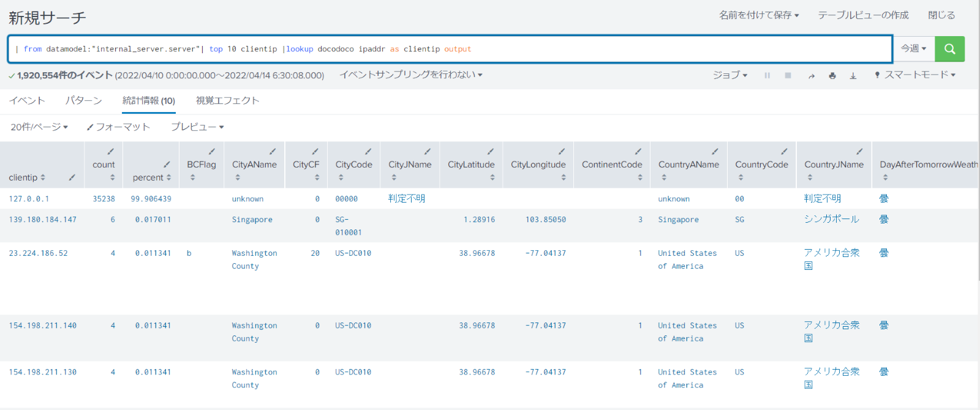The width and height of the screenshot is (980, 410).
Task: Click the ContinentCode value 3
Action: (641, 220)
